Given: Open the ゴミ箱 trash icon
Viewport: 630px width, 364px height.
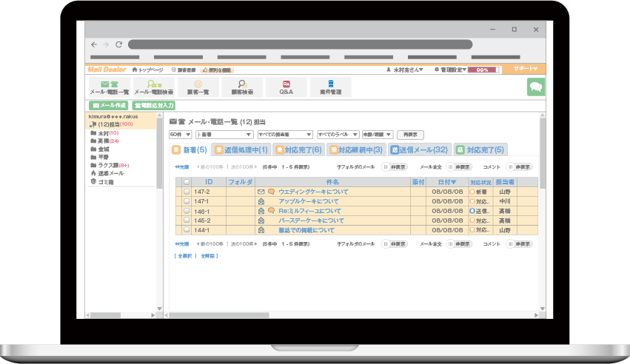Looking at the screenshot, I should (93, 181).
